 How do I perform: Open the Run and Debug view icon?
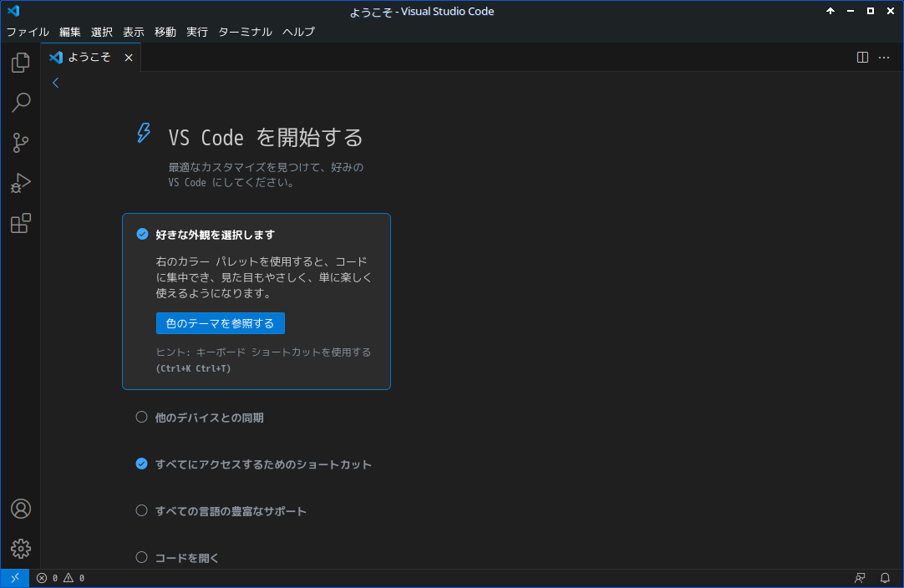pyautogui.click(x=20, y=183)
